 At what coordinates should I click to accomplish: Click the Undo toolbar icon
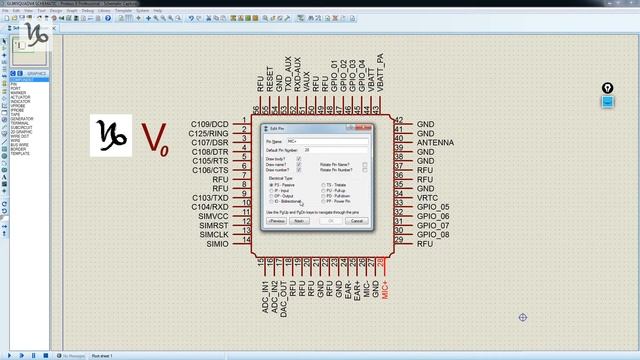[x=191, y=18]
